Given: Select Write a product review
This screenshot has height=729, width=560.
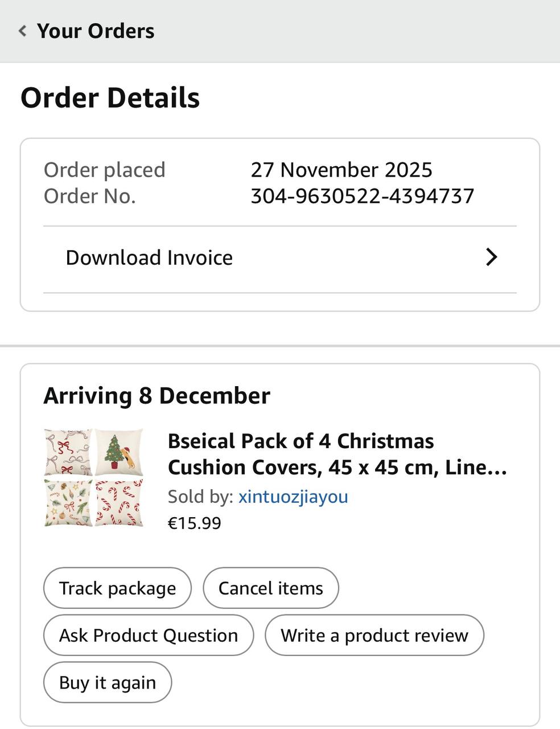Looking at the screenshot, I should click(374, 635).
